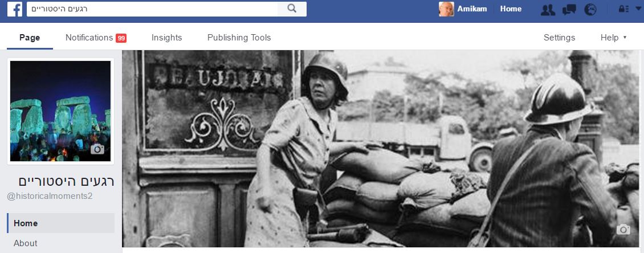Open the Publishing Tools tab
This screenshot has height=253, width=644.
[x=239, y=38]
